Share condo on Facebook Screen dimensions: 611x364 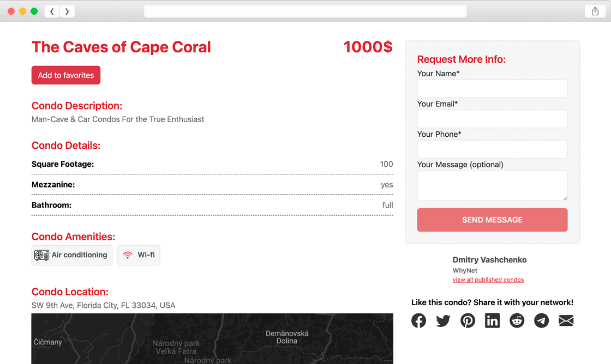[419, 320]
